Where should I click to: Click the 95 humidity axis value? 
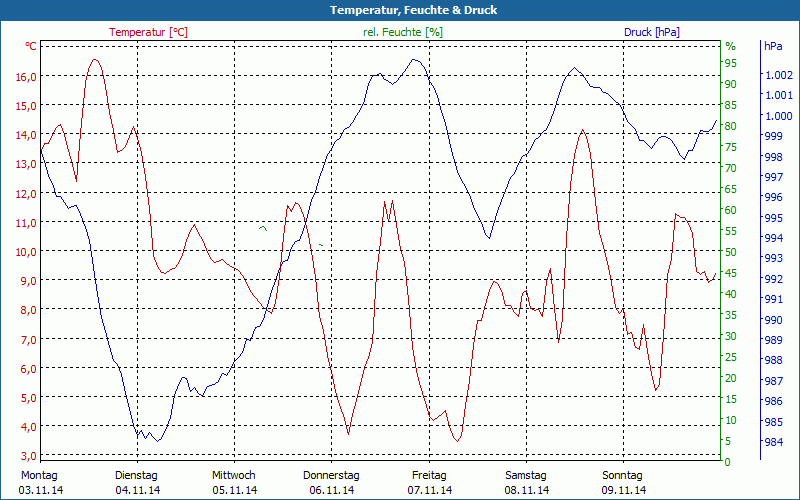coord(731,63)
